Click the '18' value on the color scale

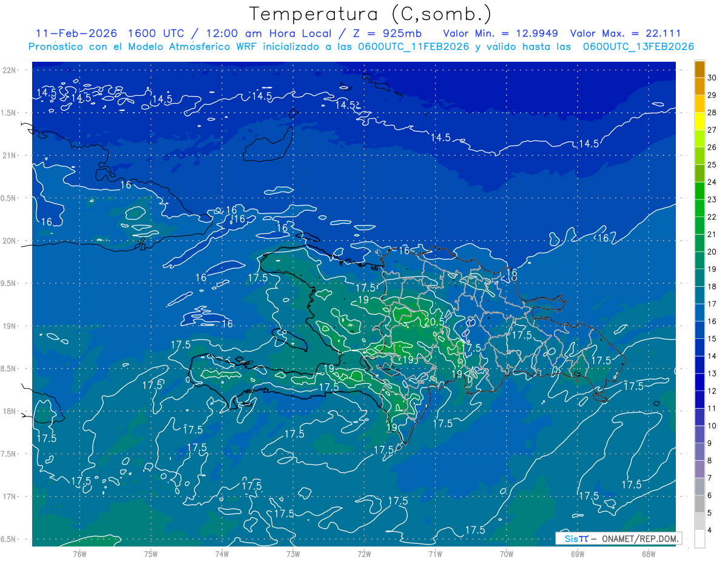click(x=712, y=287)
